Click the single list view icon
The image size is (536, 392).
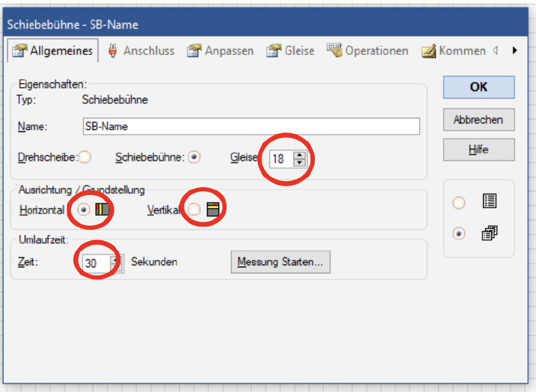490,200
